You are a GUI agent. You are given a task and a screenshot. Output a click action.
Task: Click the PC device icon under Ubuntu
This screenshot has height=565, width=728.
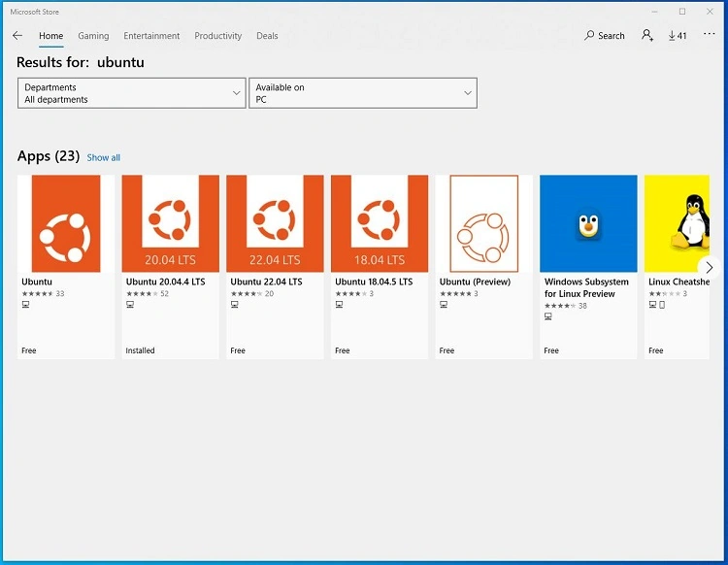click(x=25, y=305)
